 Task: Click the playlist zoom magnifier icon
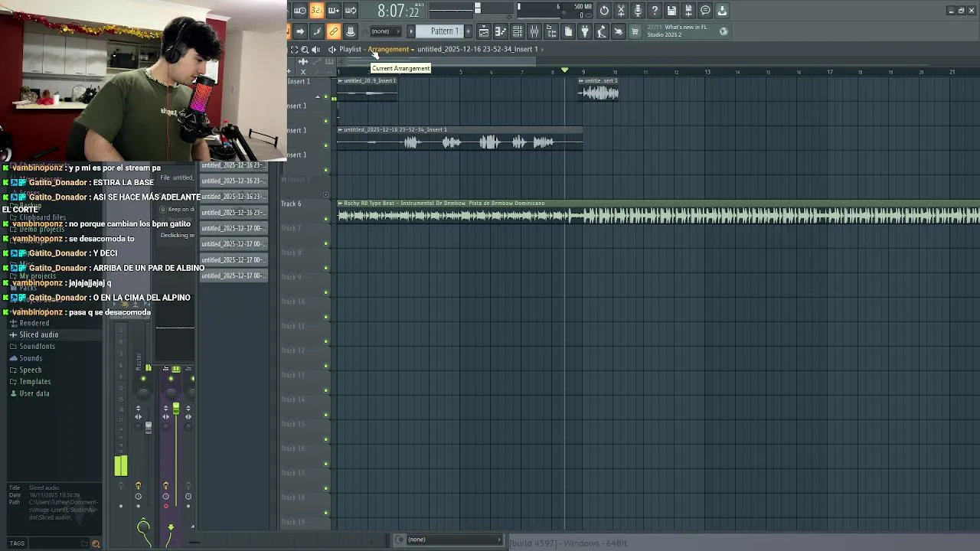click(x=305, y=49)
